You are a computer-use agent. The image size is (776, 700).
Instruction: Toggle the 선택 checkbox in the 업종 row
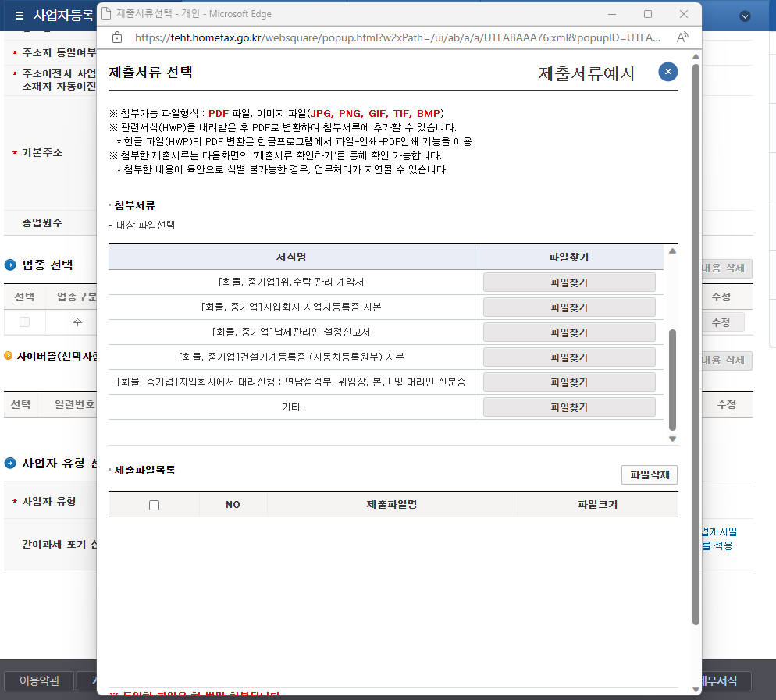point(23,322)
